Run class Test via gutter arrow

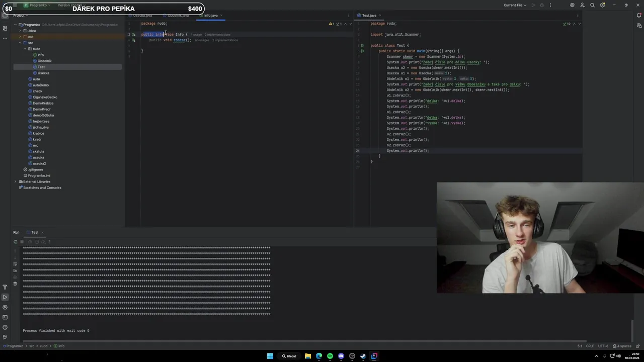(x=362, y=46)
